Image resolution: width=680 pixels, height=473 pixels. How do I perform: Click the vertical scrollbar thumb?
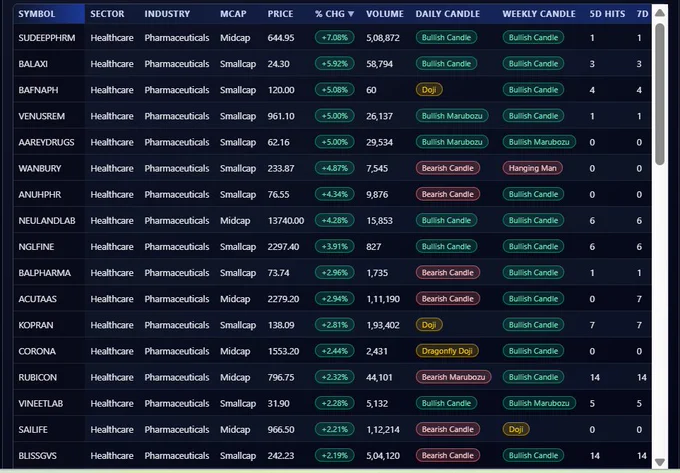[x=660, y=94]
